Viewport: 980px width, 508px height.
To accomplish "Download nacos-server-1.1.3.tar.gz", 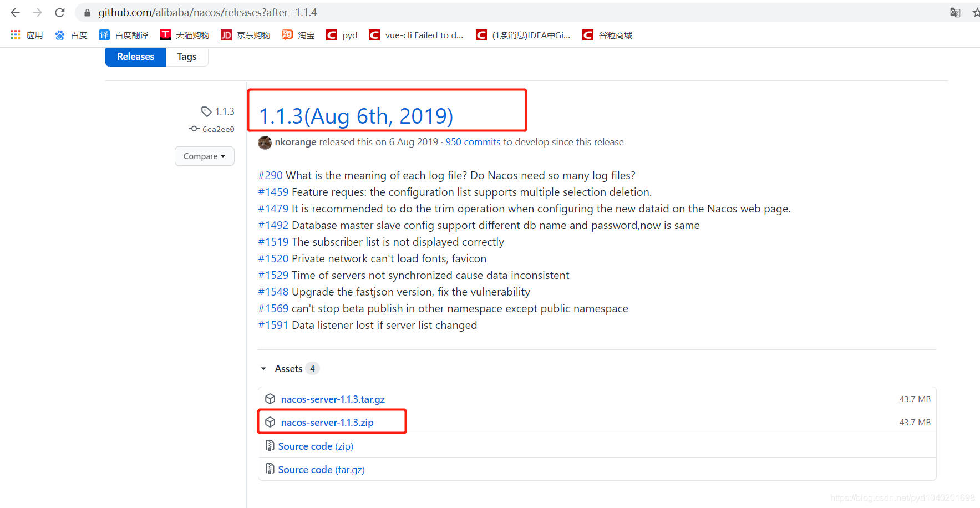I will click(x=333, y=399).
